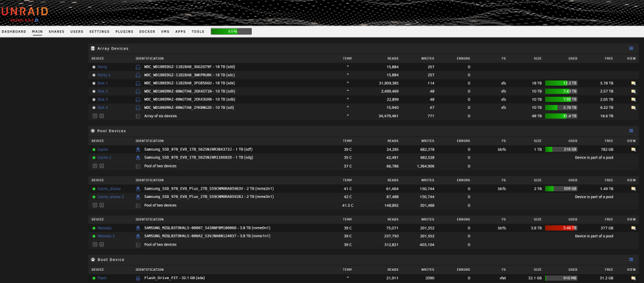The height and width of the screenshot is (283, 644).
Task: Click the Array Devices section header
Action: 113,48
